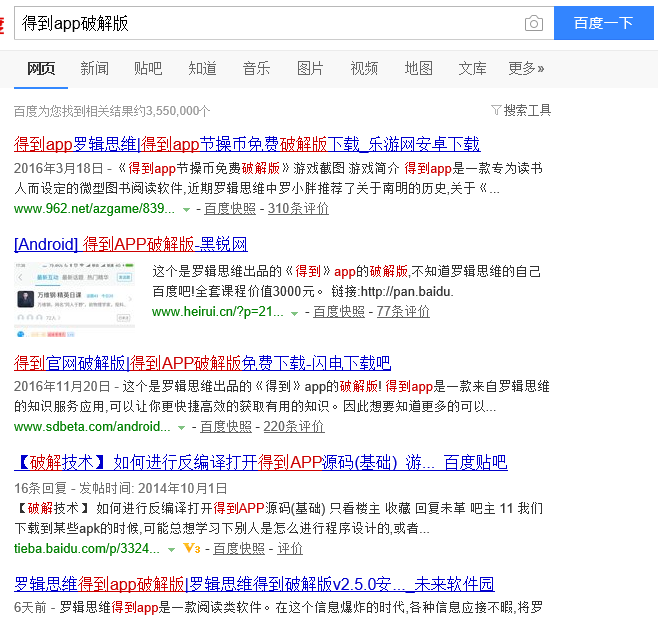Open 百度快照 for the tieba result
This screenshot has width=658, height=620.
239,549
